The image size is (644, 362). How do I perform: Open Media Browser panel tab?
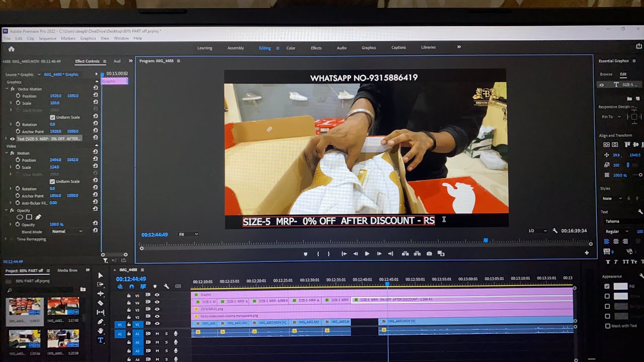(x=67, y=270)
